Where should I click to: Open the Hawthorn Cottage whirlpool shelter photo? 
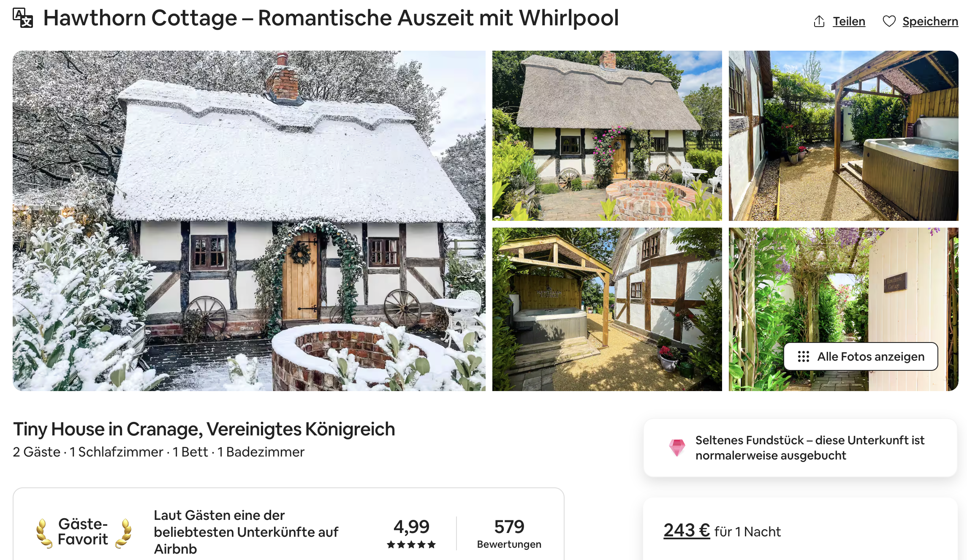point(607,309)
